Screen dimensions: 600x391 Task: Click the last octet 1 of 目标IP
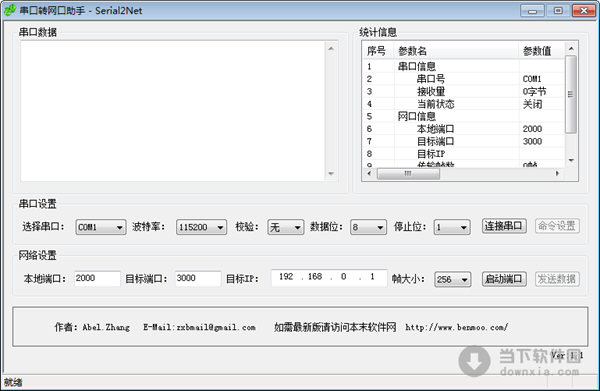372,277
